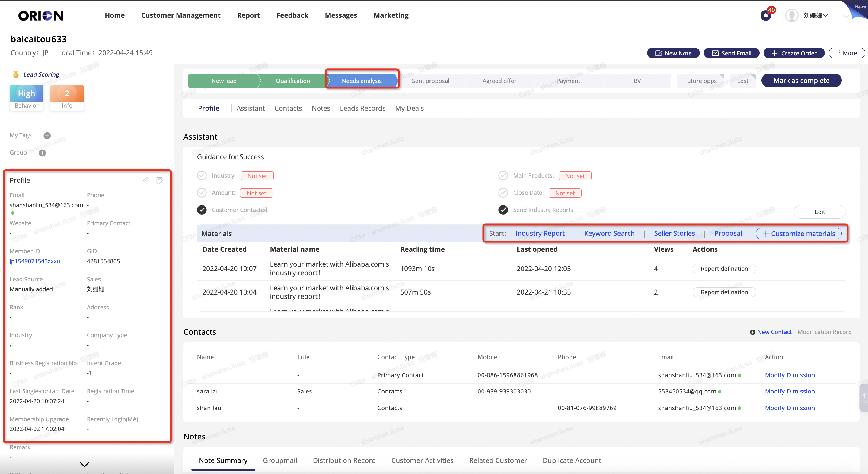Open Customer Management menu
The width and height of the screenshot is (868, 474).
[180, 15]
